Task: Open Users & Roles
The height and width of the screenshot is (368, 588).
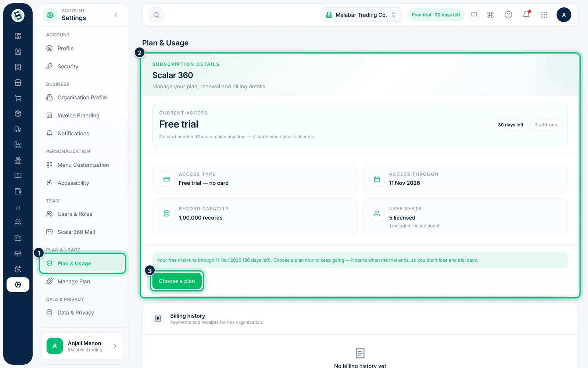Action: click(82, 214)
